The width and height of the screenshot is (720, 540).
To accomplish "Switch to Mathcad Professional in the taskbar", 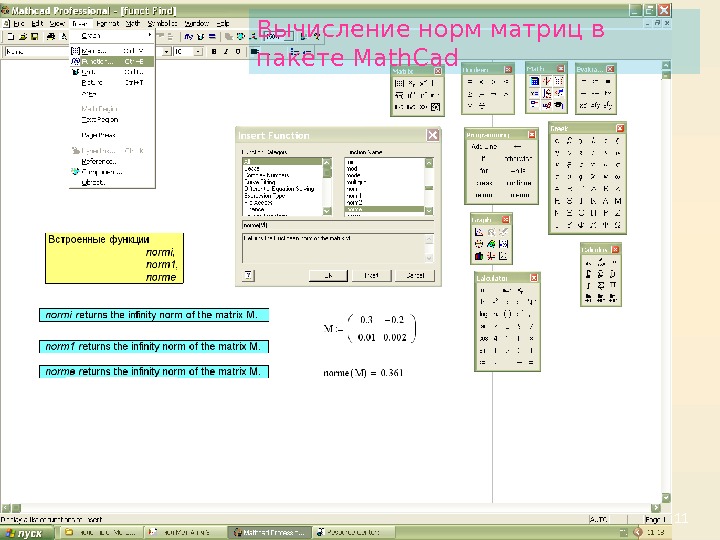I will click(270, 533).
